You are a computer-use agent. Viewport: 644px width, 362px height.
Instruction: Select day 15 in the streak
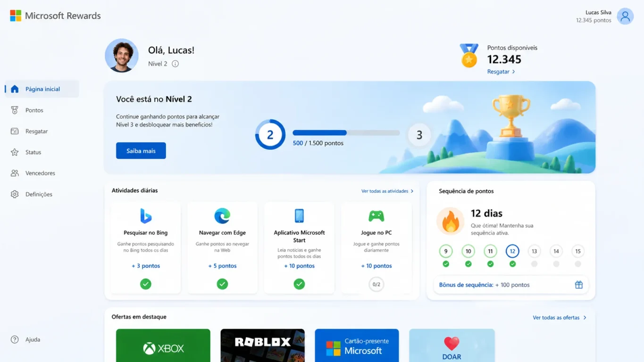(578, 251)
